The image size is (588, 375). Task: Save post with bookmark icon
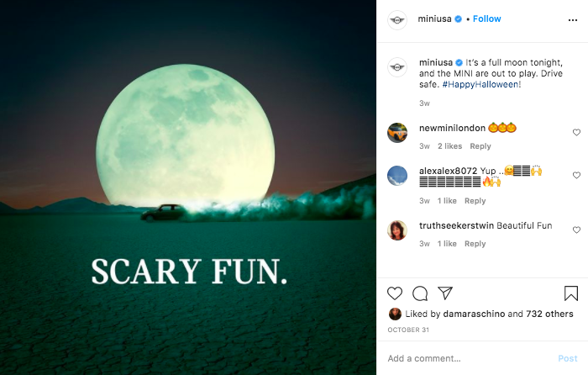[x=571, y=293]
